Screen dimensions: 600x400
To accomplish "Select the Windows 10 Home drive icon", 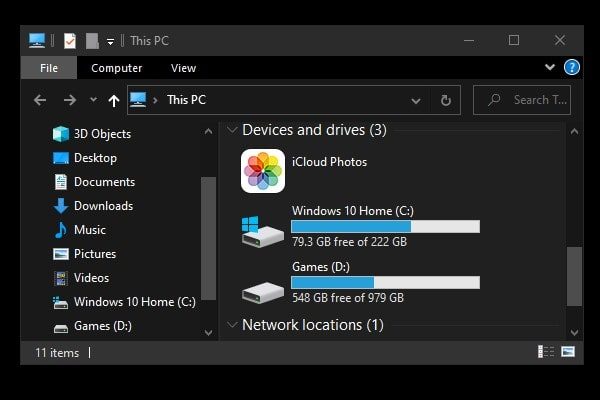I will coord(263,231).
